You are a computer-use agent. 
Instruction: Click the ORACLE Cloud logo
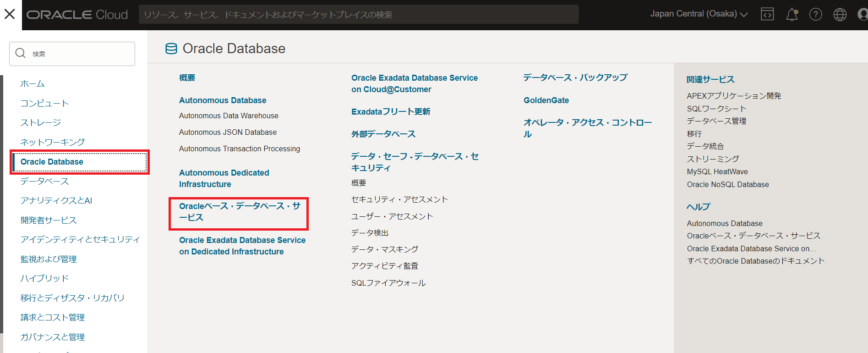tap(77, 15)
